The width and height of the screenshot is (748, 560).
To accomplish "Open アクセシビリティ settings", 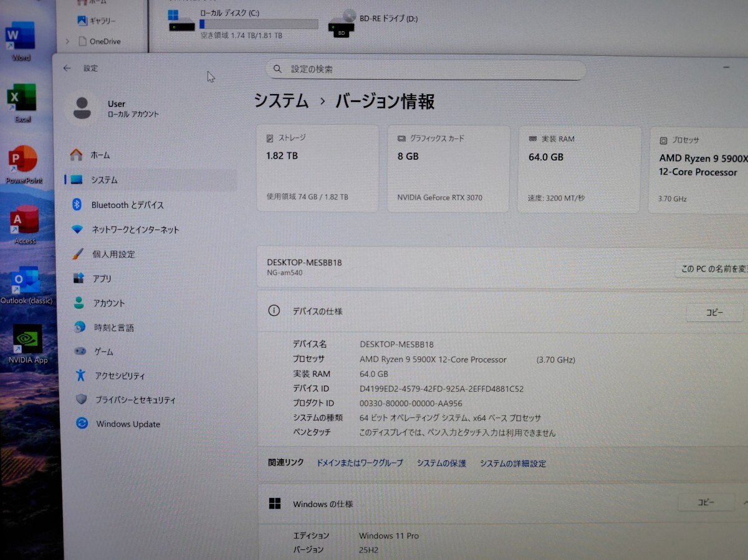I will coord(118,376).
